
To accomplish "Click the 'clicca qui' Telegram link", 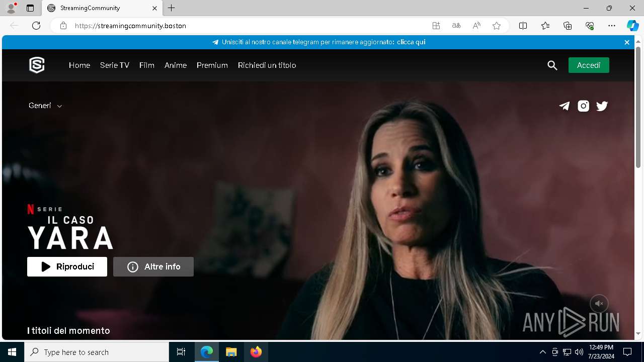I will (411, 42).
